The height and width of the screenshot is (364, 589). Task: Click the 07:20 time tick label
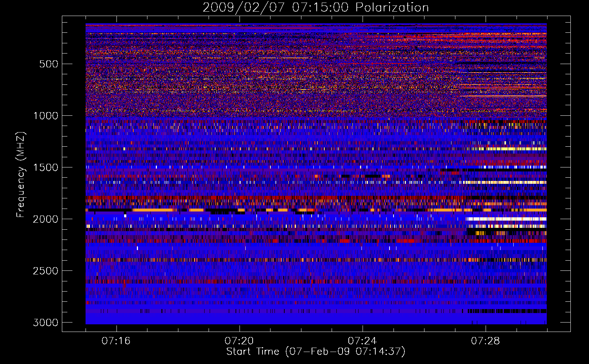coord(239,341)
